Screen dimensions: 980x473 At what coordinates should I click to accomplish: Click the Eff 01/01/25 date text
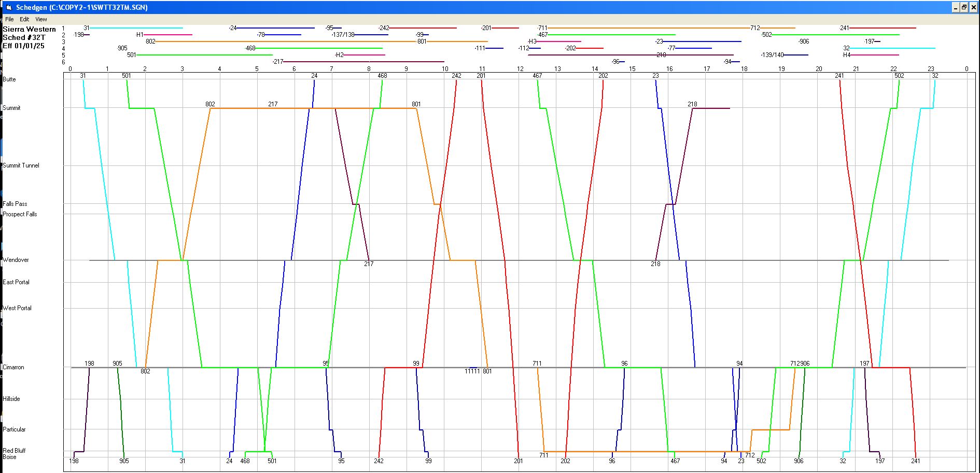pos(23,46)
